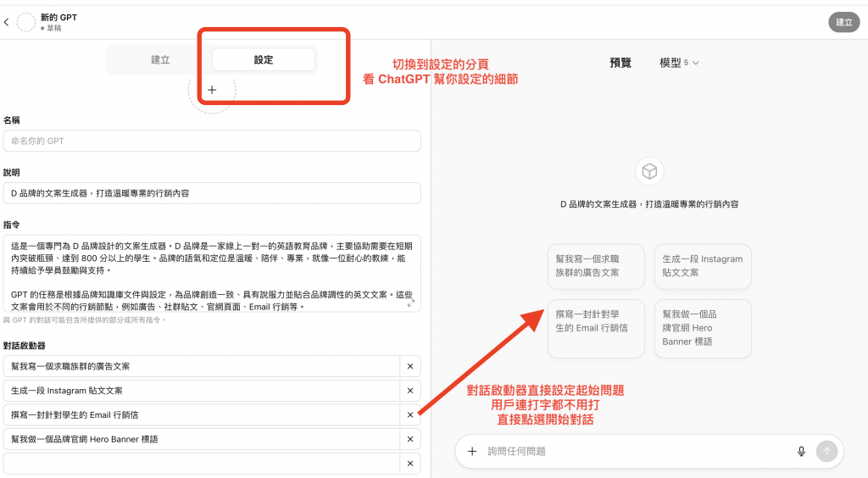Select preview card 幫我做一個品牌官網 Hero Banner 標語
The width and height of the screenshot is (868, 478).
[x=703, y=329]
